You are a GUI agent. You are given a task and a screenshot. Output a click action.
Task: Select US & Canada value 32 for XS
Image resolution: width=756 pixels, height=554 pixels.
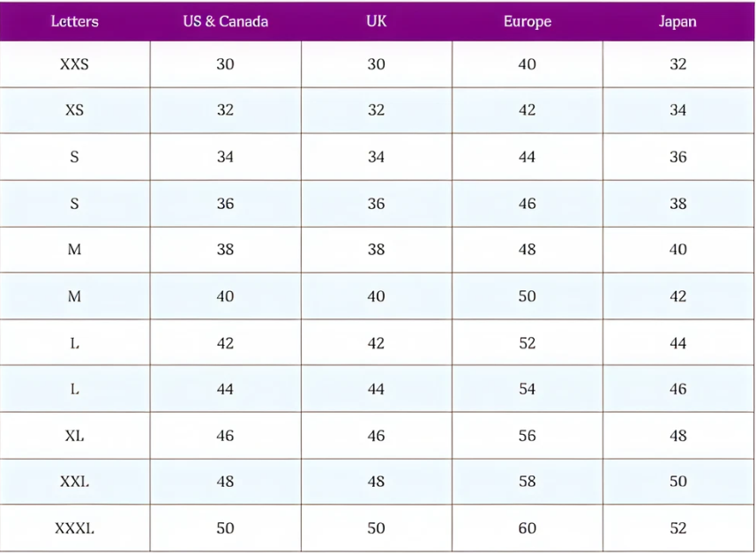pos(225,111)
